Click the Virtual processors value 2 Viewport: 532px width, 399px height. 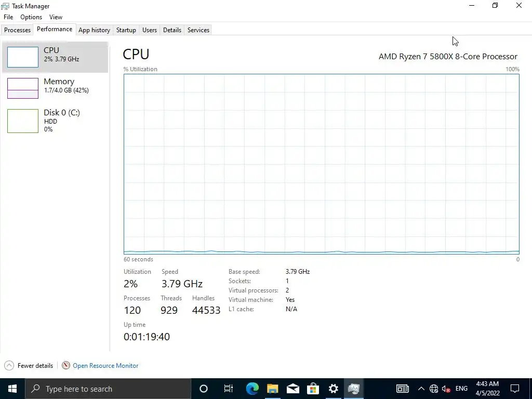click(x=287, y=290)
